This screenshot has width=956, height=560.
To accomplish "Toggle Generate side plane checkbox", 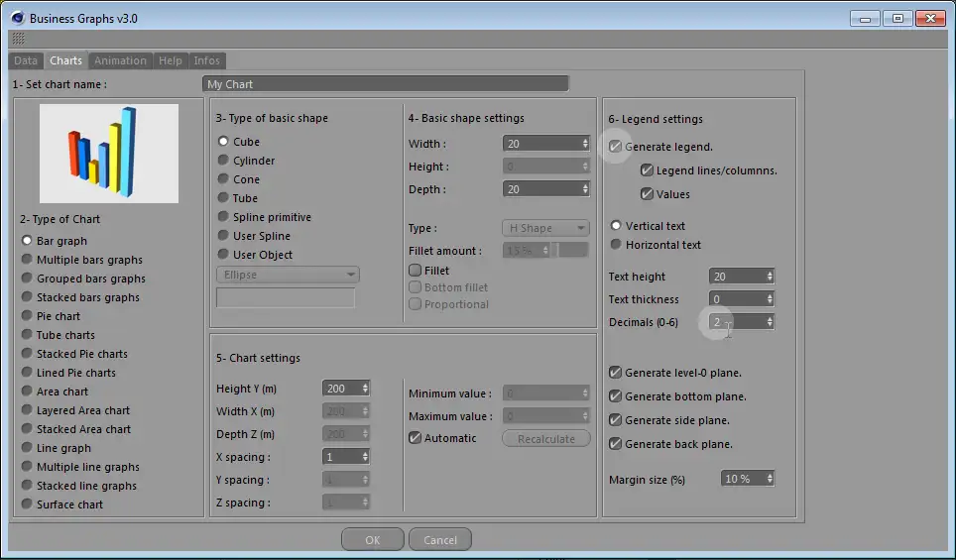I will point(615,420).
